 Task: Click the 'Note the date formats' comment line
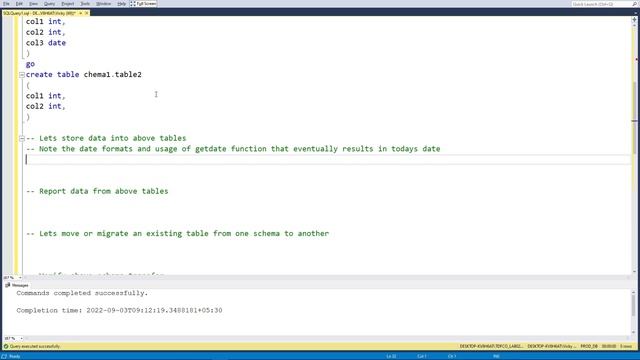233,149
